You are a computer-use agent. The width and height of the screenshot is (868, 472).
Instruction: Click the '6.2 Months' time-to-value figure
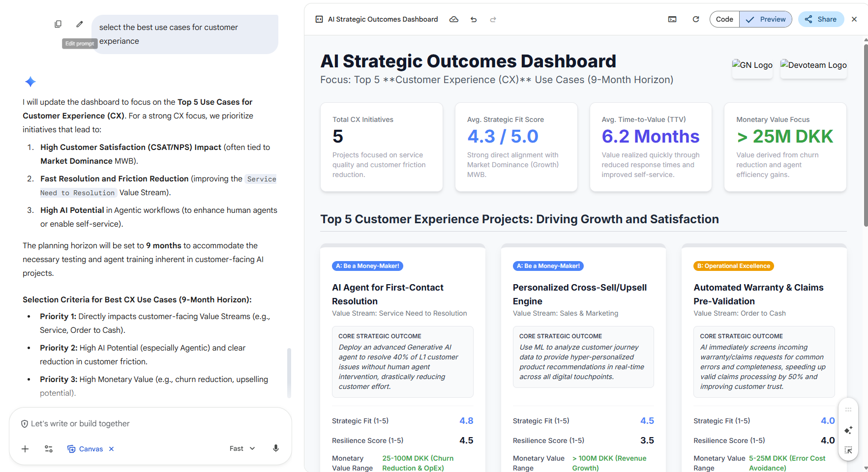[x=650, y=136]
